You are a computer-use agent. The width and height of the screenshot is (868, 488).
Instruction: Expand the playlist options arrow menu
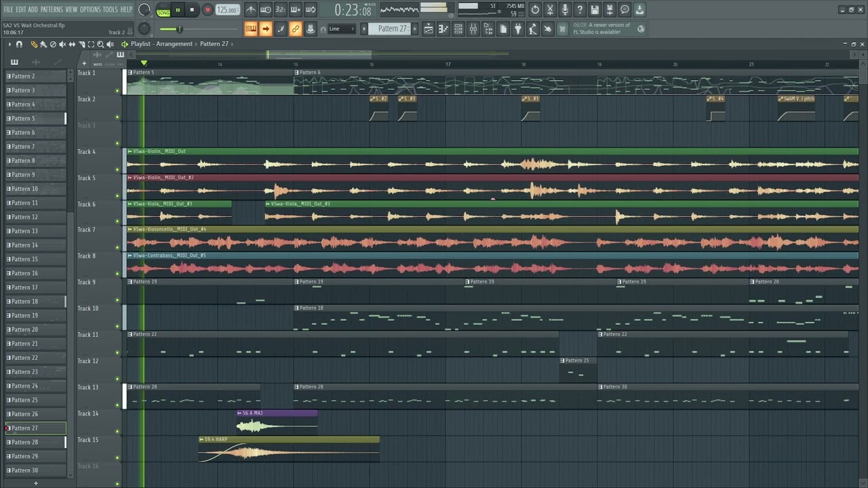9,44
